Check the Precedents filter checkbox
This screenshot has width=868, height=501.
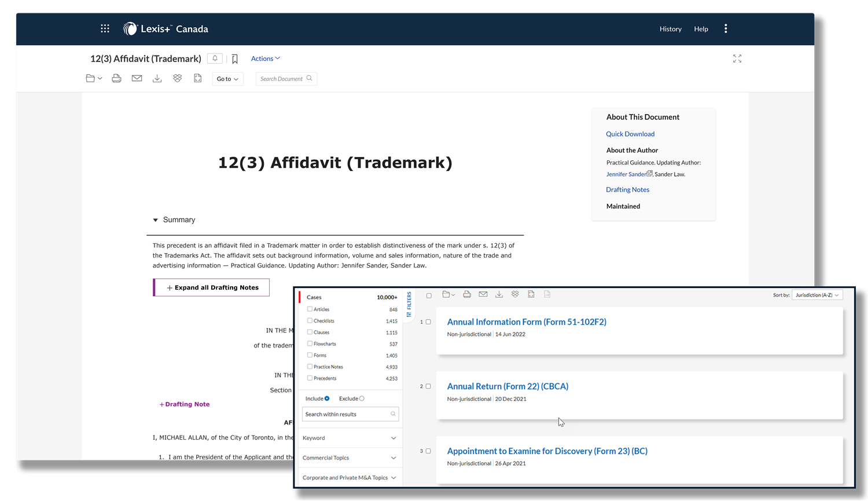tap(310, 378)
